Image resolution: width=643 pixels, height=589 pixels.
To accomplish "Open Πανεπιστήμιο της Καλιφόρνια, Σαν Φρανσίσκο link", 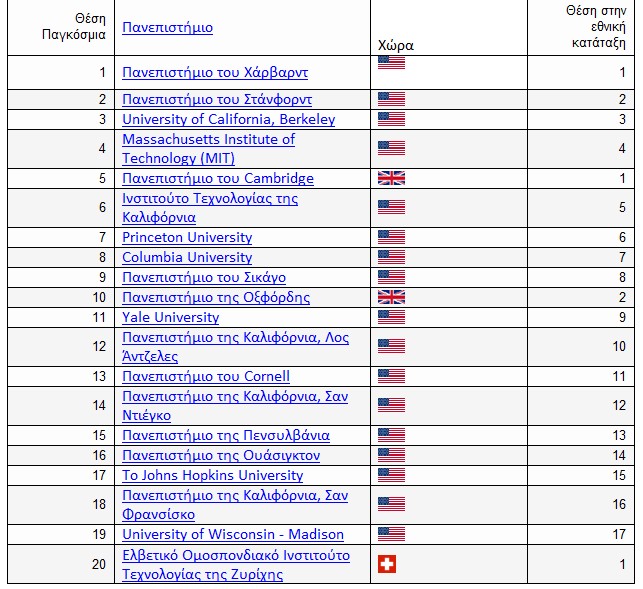I will [235, 505].
